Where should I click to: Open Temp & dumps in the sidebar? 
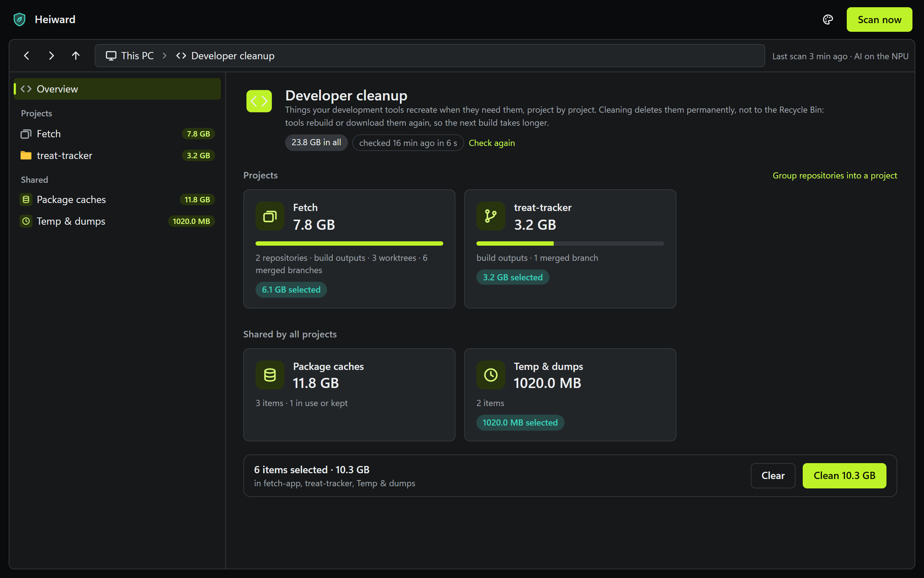[117, 221]
